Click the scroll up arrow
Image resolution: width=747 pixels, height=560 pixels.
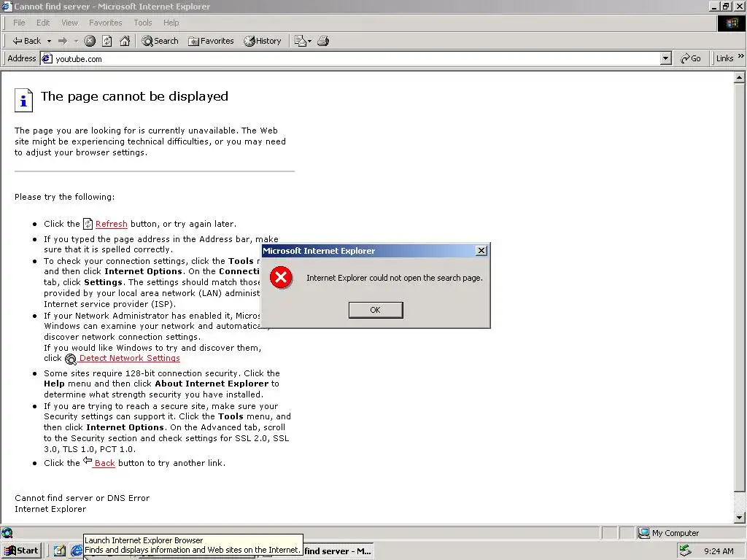pyautogui.click(x=740, y=77)
